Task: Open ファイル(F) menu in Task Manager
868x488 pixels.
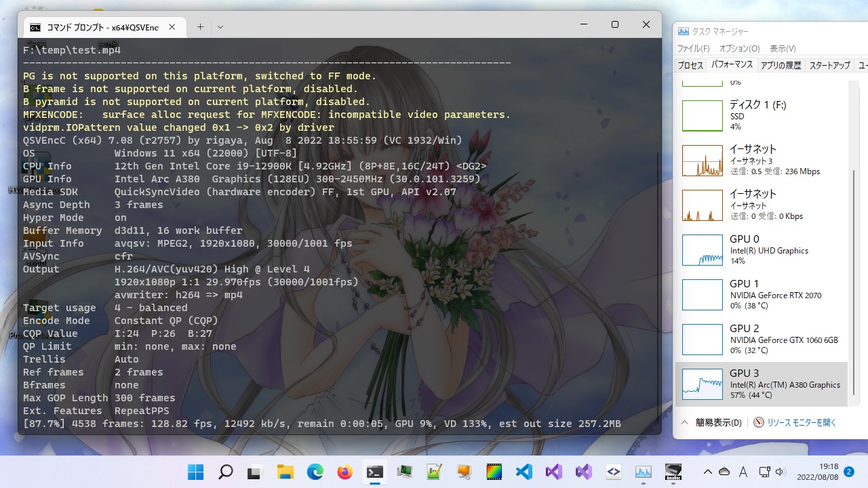Action: pos(693,49)
